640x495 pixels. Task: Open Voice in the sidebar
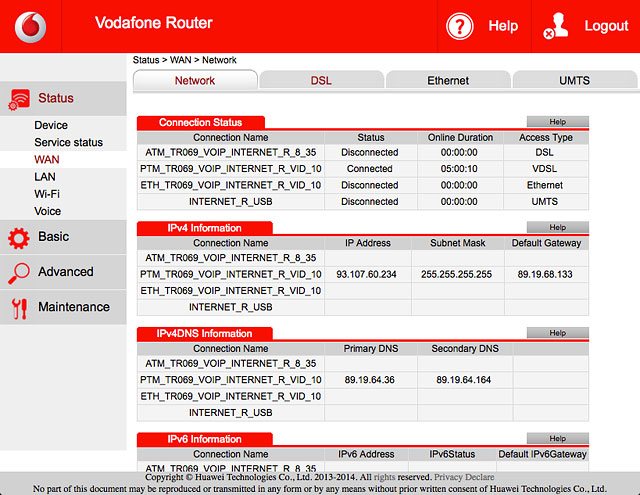click(48, 211)
